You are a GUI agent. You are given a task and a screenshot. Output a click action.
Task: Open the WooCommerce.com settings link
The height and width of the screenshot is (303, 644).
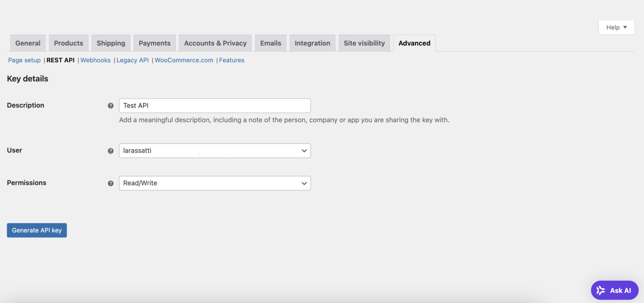pyautogui.click(x=184, y=60)
